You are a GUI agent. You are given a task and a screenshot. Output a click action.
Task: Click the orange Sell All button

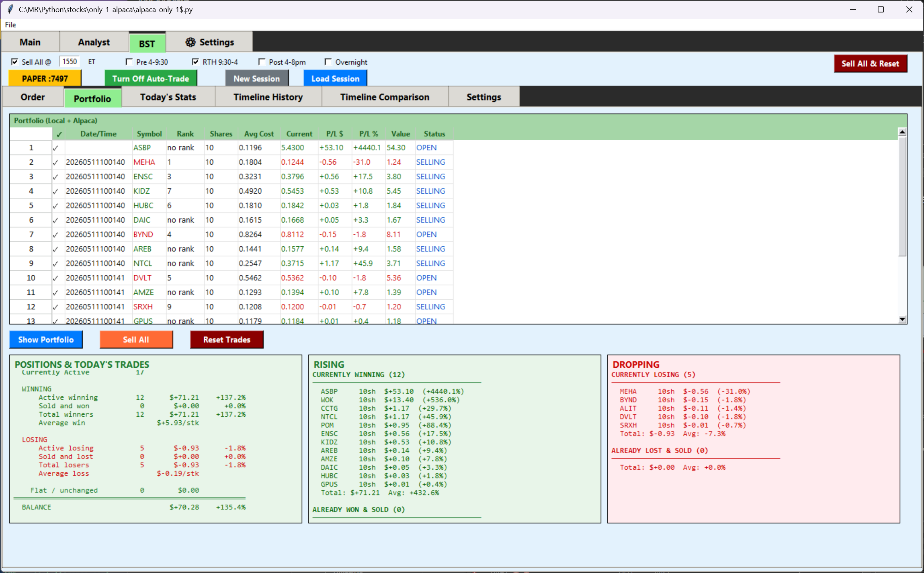tap(136, 340)
